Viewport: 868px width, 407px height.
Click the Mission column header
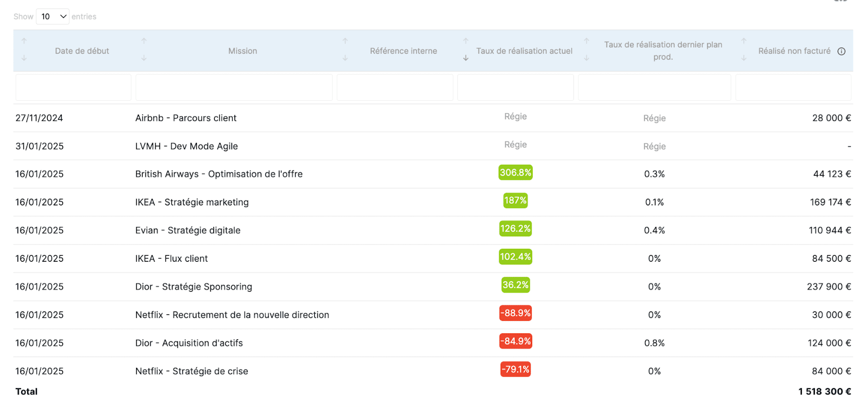242,51
